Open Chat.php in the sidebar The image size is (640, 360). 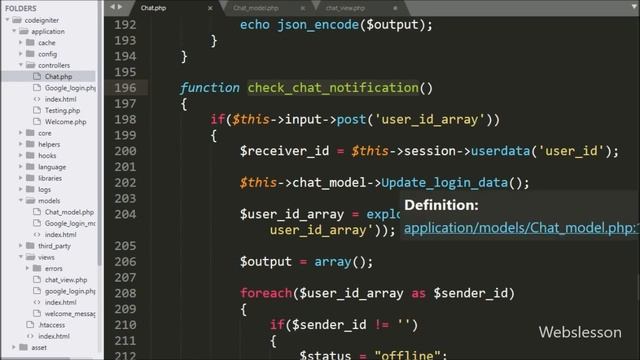tap(58, 76)
